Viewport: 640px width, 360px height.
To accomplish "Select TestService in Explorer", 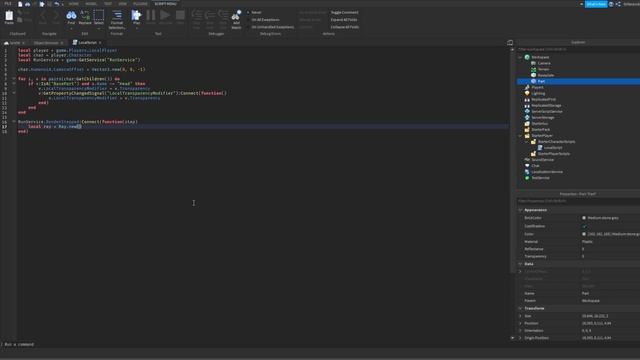I will click(x=540, y=178).
